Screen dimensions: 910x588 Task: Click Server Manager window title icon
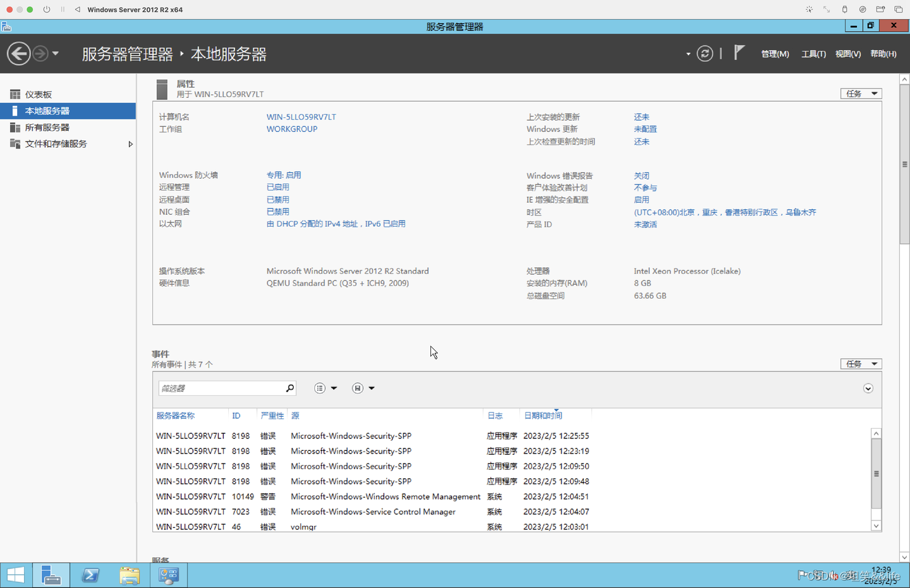[6, 27]
